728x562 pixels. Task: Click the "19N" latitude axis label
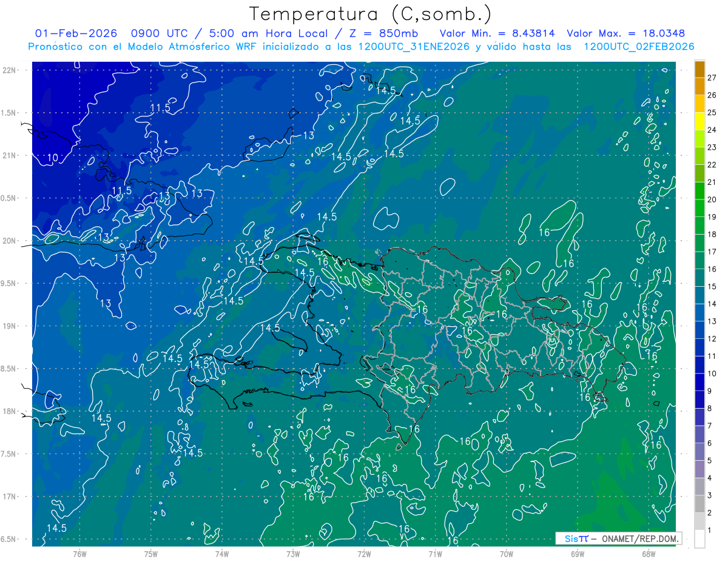click(x=9, y=326)
